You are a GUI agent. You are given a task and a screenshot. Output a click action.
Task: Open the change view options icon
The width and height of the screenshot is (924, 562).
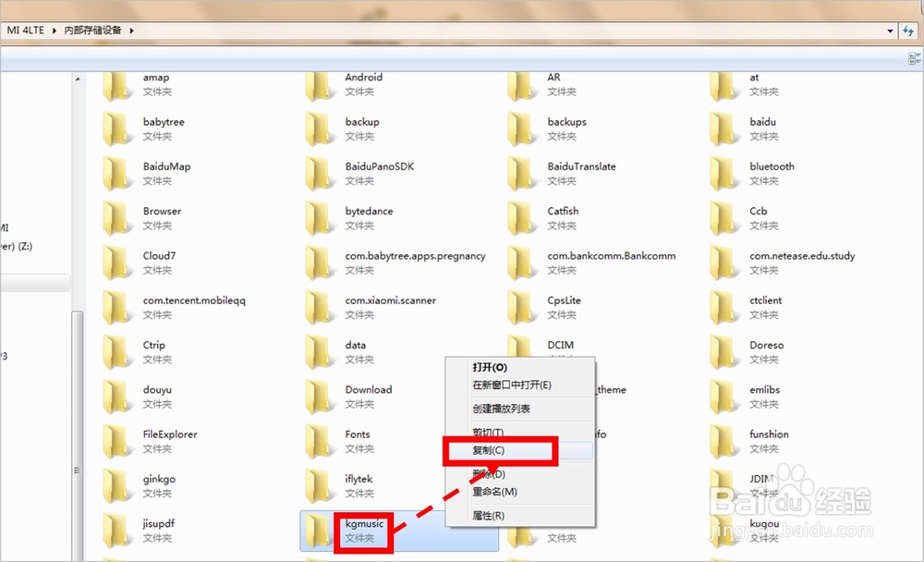pyautogui.click(x=914, y=58)
